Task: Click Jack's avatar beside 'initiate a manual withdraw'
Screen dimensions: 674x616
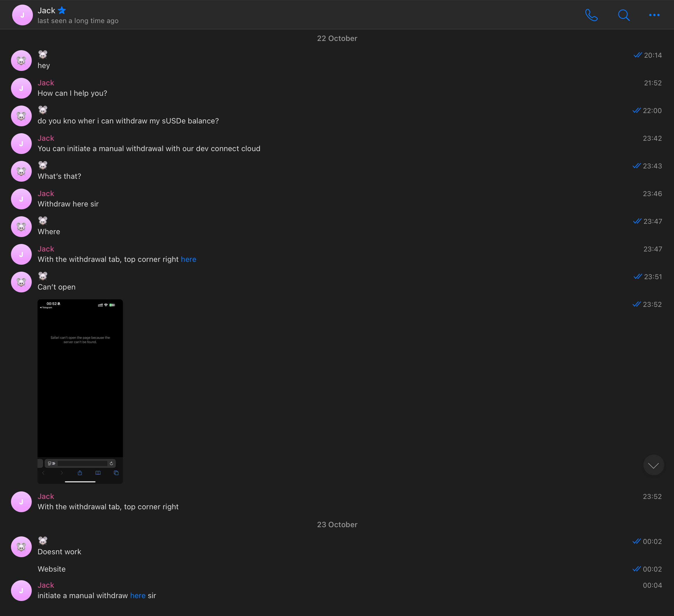Action: tap(21, 591)
